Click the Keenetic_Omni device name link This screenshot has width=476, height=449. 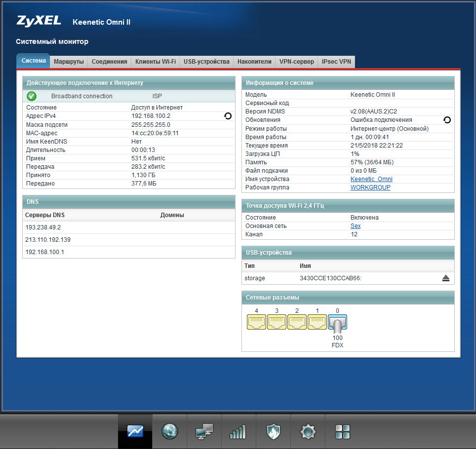[371, 179]
